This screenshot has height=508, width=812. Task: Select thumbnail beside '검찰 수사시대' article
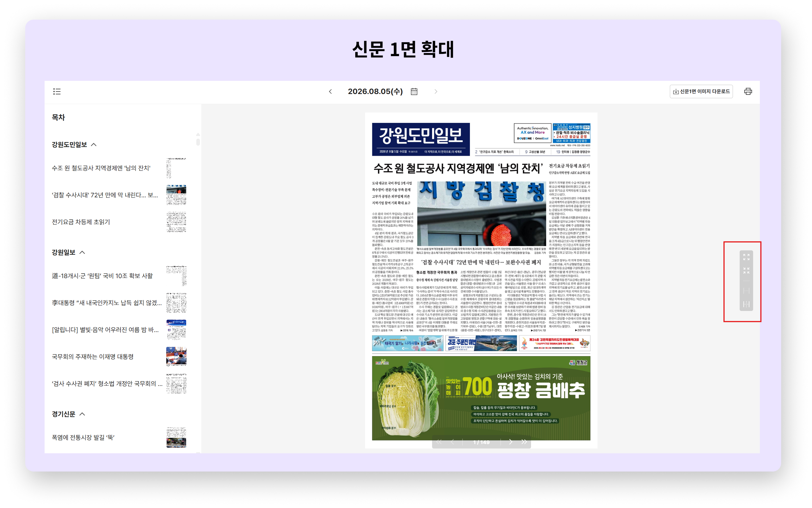click(176, 195)
